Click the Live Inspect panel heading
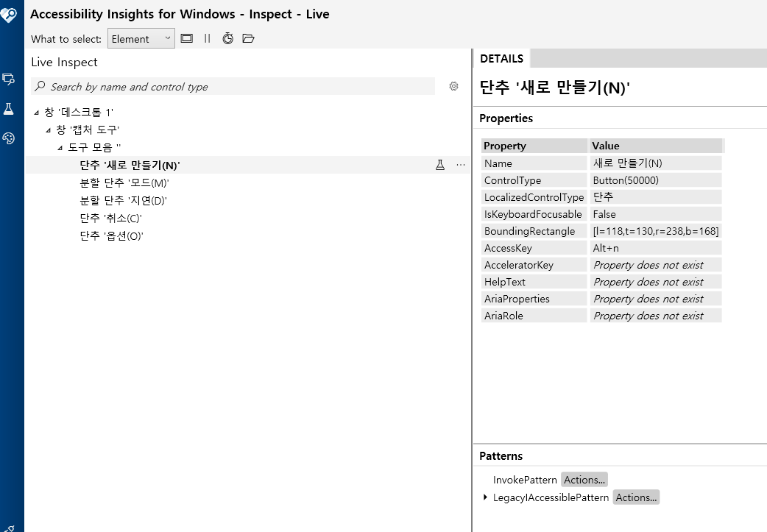This screenshot has height=532, width=767. coord(64,62)
